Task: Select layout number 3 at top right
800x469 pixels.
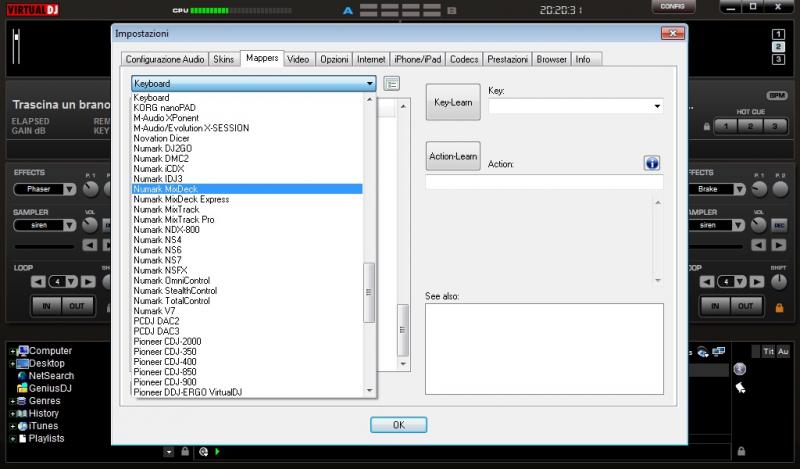Action: 778,59
